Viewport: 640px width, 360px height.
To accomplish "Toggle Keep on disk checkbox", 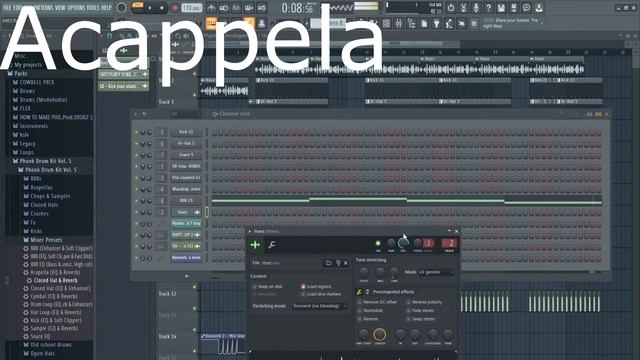I will pos(255,287).
